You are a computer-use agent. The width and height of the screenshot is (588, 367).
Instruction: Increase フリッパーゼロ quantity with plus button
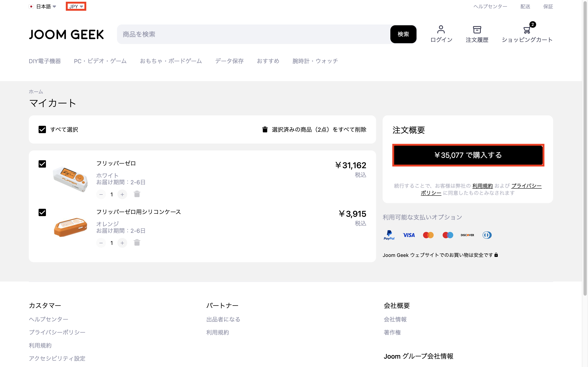click(x=122, y=194)
